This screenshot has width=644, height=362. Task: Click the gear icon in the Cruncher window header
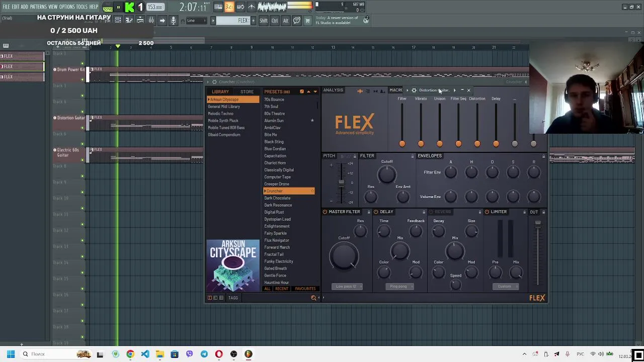pyautogui.click(x=214, y=82)
